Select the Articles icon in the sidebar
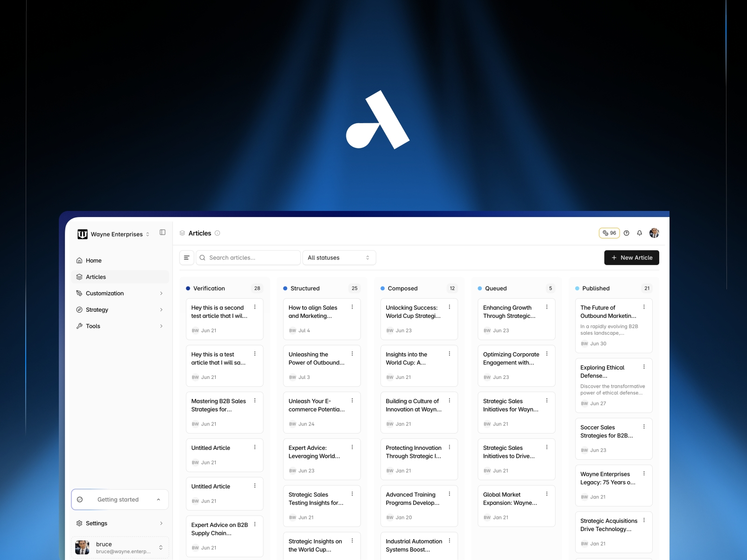Viewport: 747px width, 560px height. (x=80, y=277)
